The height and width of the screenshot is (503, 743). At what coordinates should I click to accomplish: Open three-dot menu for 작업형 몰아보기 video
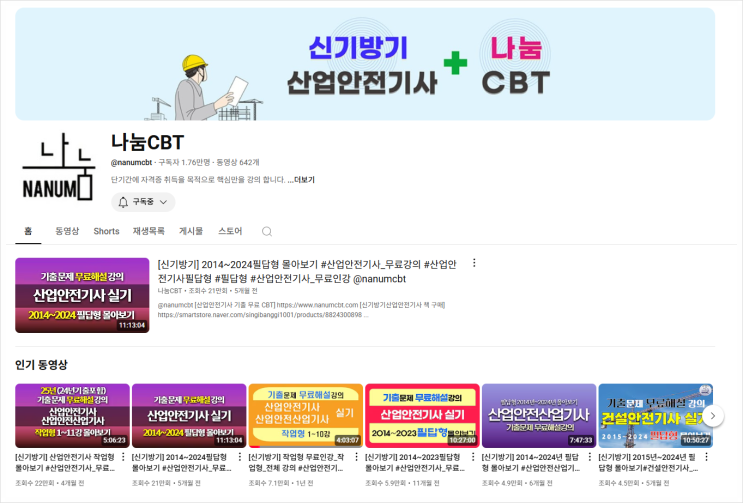[x=123, y=457]
